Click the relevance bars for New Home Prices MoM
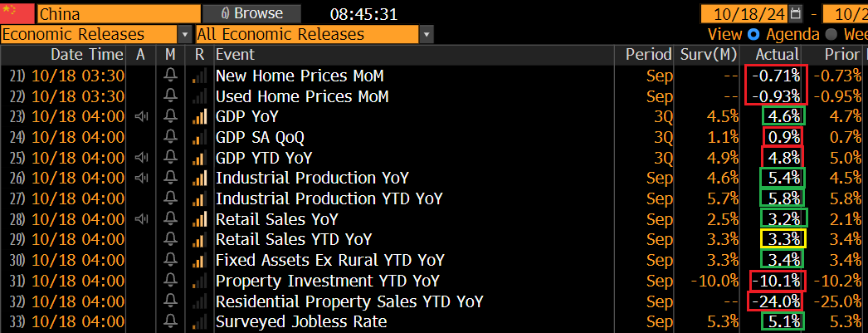 click(200, 76)
